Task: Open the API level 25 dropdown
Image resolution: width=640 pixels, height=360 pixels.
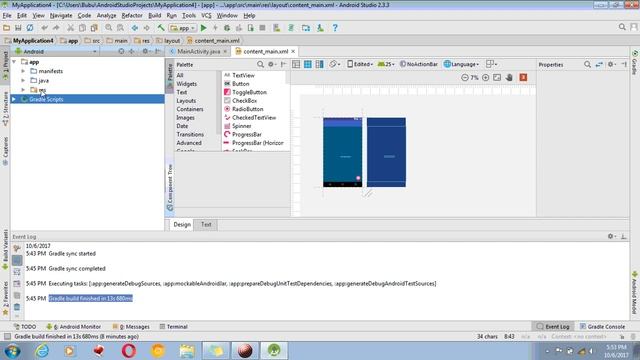Action: pos(386,64)
